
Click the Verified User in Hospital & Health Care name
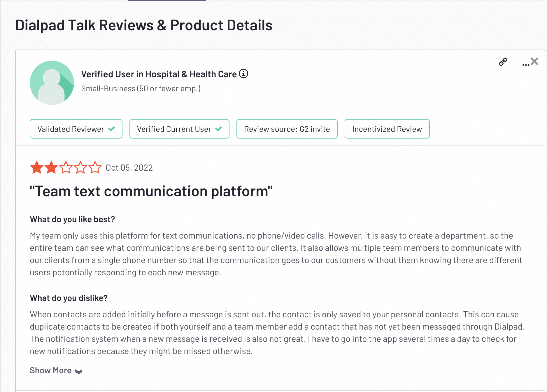coord(159,74)
